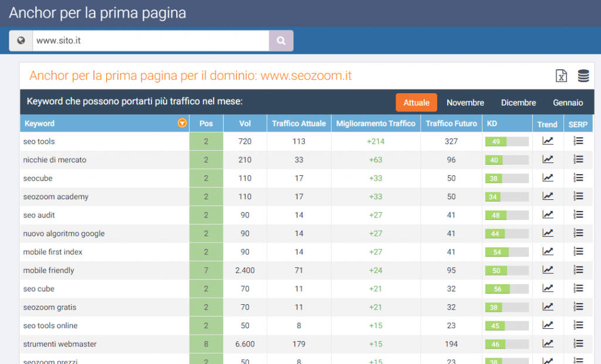Click position 7 cell for mobile friendly
The image size is (601, 364).
click(x=206, y=270)
